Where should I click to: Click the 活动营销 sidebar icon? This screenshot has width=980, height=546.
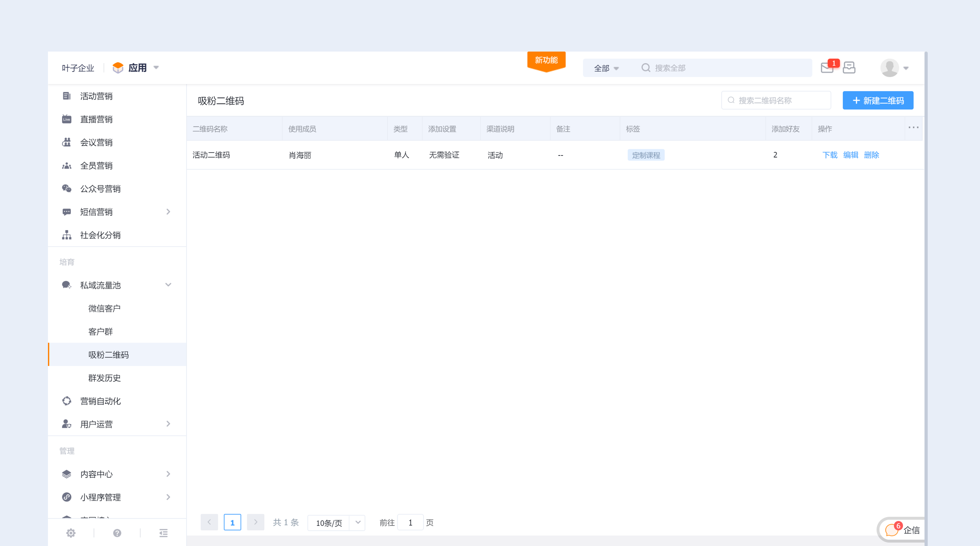click(x=67, y=96)
